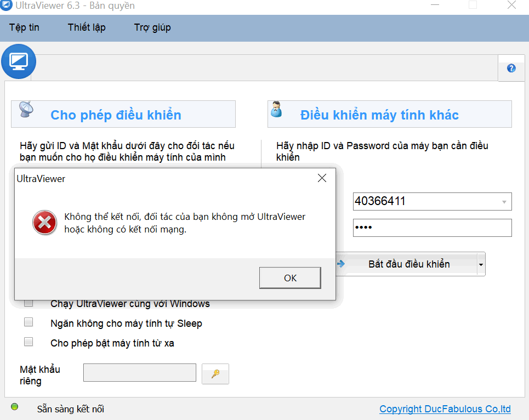The width and height of the screenshot is (529, 420).
Task: Click the partner password field
Action: click(x=432, y=228)
